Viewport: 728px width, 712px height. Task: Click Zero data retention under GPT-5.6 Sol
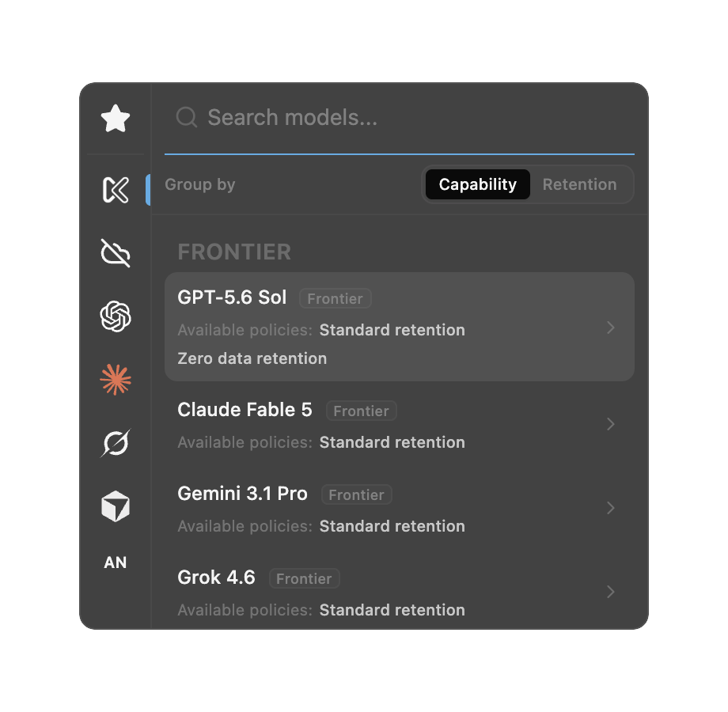click(x=252, y=358)
